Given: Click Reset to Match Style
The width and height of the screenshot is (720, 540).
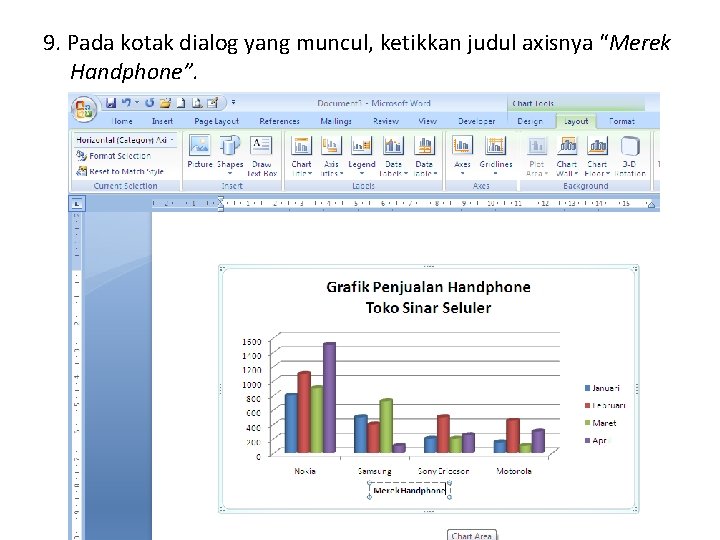Looking at the screenshot, I should click(x=120, y=171).
